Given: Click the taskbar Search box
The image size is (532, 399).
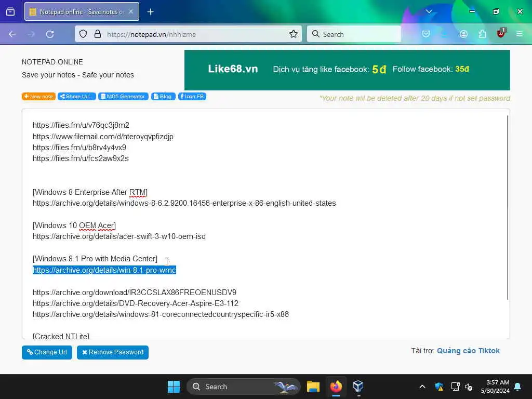Looking at the screenshot, I should [x=243, y=387].
